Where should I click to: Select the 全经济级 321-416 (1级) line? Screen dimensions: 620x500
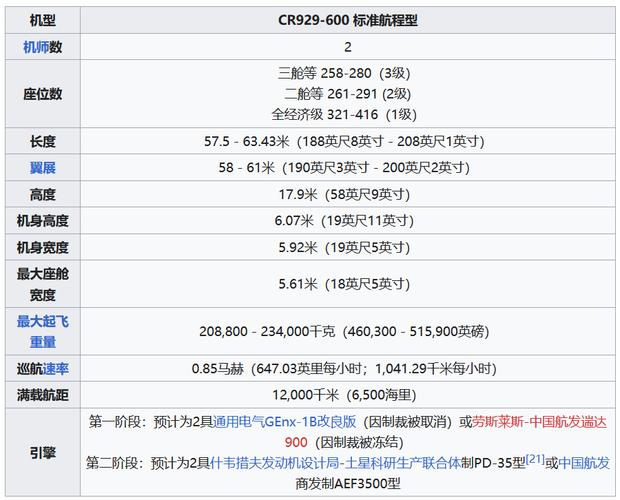coord(344,114)
